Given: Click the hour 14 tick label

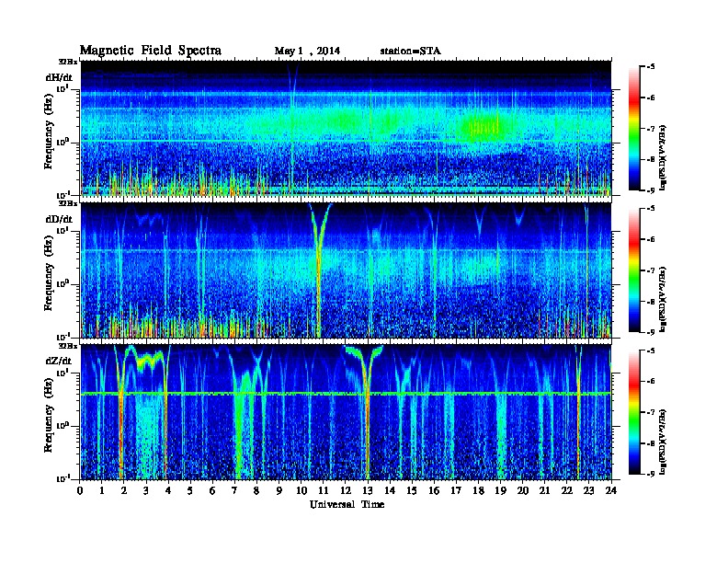Looking at the screenshot, I should pyautogui.click(x=390, y=490).
